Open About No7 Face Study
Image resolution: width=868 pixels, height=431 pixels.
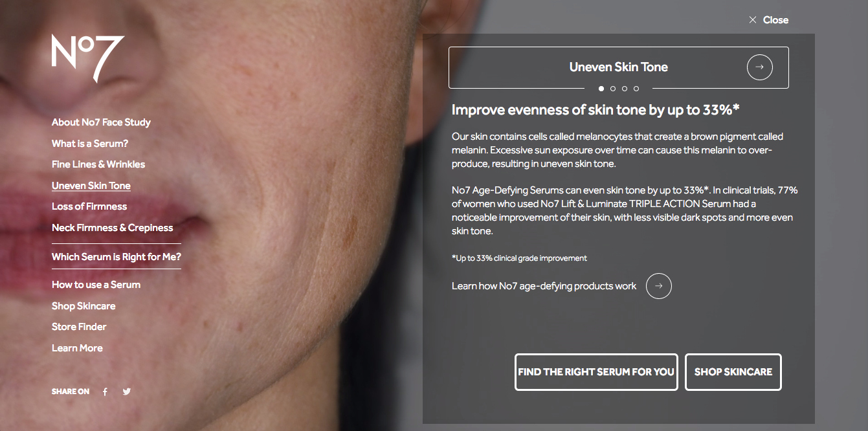coord(101,122)
